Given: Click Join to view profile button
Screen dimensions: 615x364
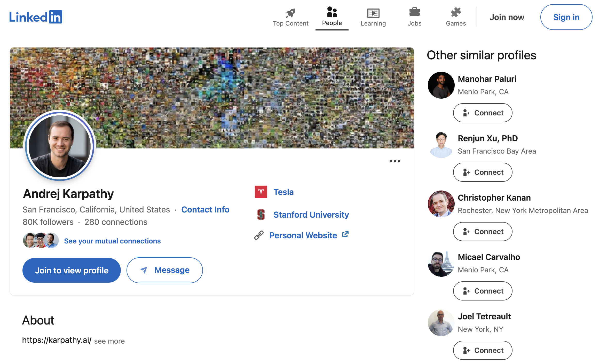Looking at the screenshot, I should 72,270.
